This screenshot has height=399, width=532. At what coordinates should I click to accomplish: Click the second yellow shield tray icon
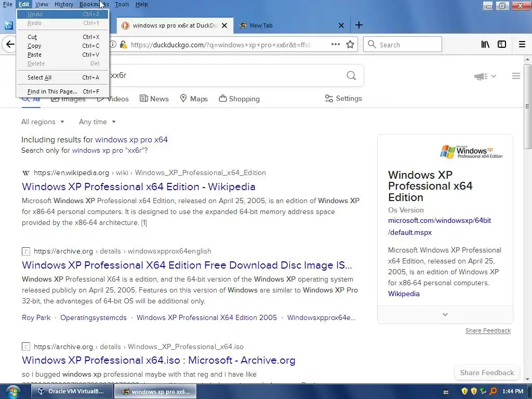pos(474,391)
